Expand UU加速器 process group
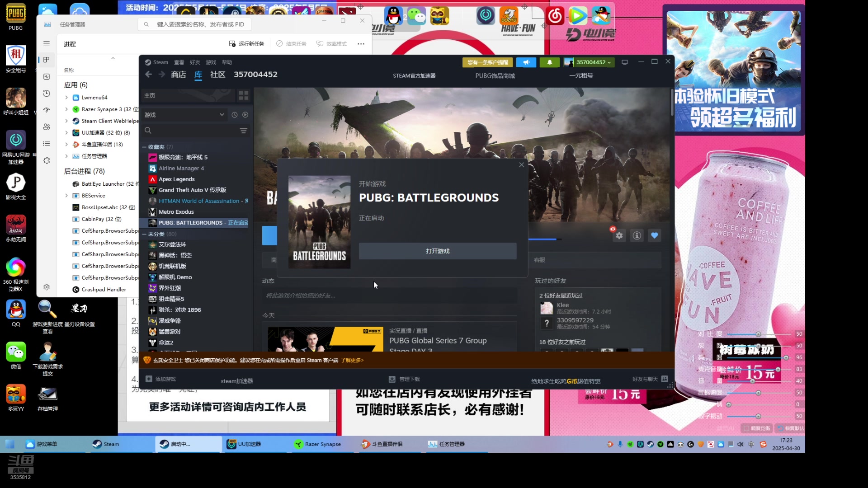Viewport: 868px width, 488px height. 66,133
